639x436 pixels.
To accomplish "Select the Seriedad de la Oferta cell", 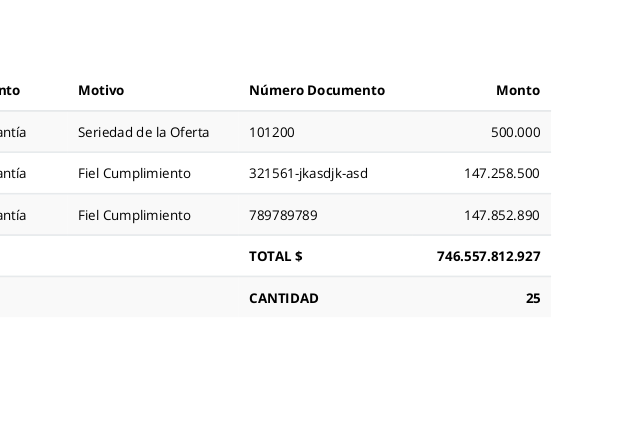I will pos(143,132).
